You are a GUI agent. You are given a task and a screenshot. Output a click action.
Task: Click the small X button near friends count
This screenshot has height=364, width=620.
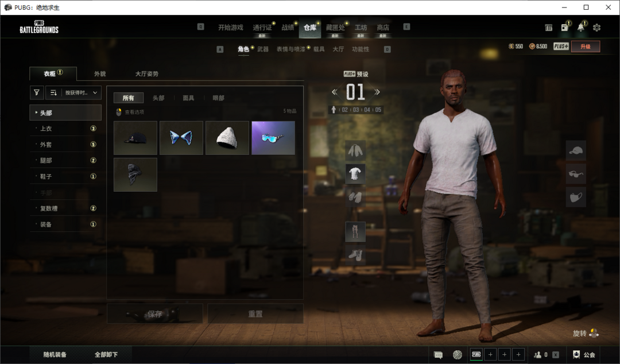tap(556, 355)
